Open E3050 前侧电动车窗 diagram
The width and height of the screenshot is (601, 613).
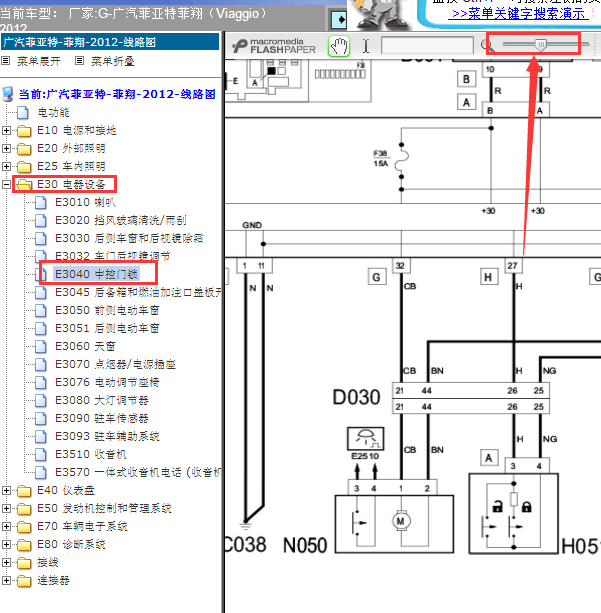tap(107, 310)
